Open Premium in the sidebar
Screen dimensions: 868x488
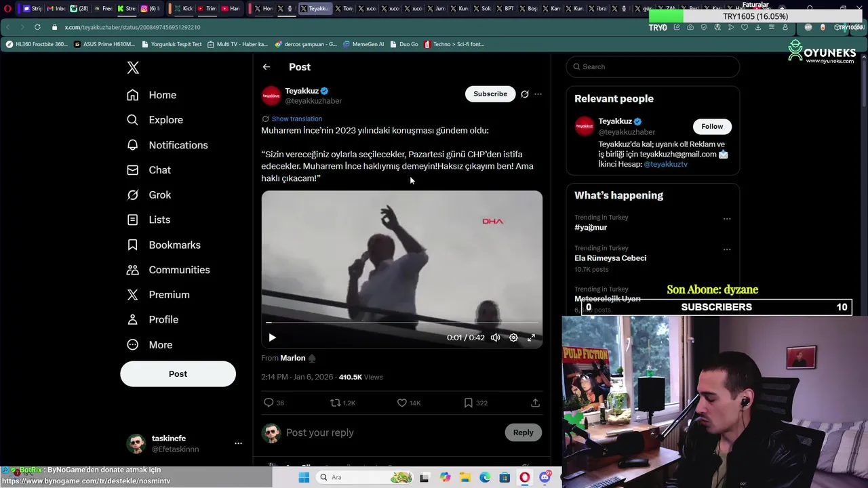[158, 295]
